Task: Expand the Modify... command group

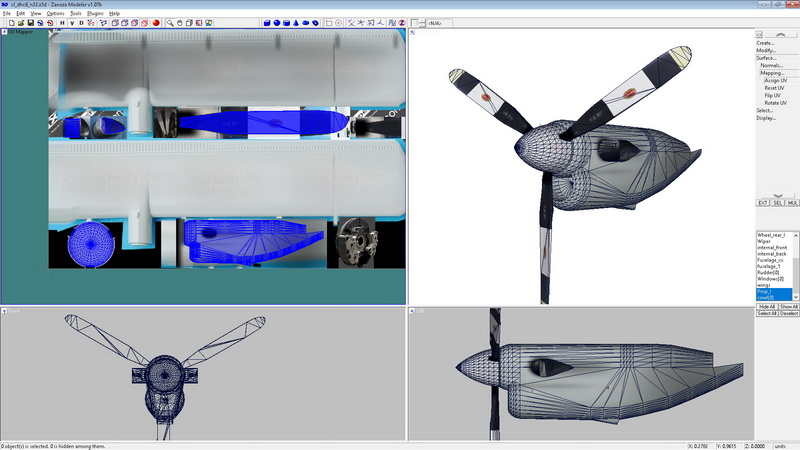Action: tap(765, 50)
